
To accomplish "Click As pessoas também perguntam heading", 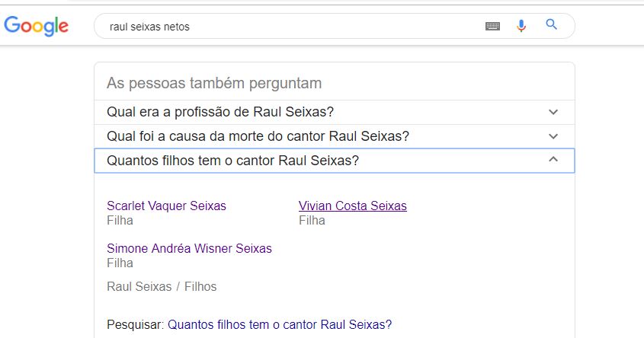I will (x=214, y=83).
